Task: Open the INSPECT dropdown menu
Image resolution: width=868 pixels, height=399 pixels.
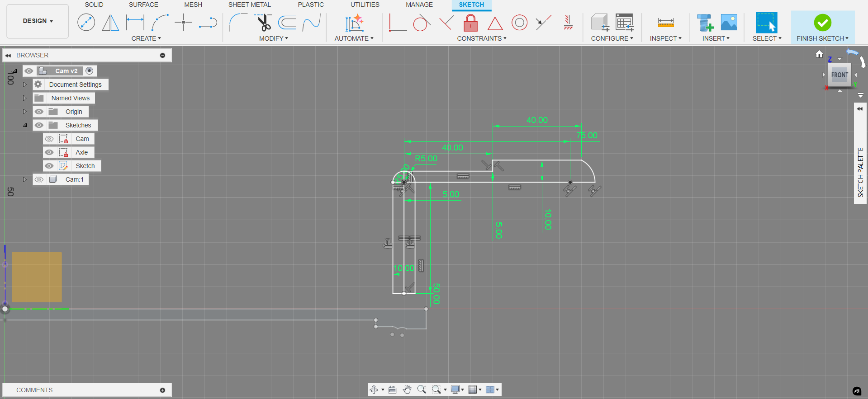Action: pyautogui.click(x=666, y=38)
